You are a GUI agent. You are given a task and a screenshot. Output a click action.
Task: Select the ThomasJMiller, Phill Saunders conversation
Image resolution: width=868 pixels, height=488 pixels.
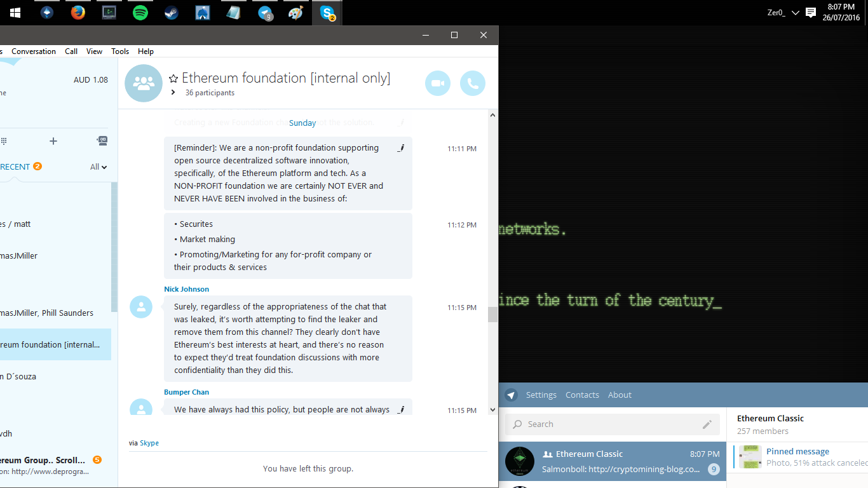(x=55, y=313)
